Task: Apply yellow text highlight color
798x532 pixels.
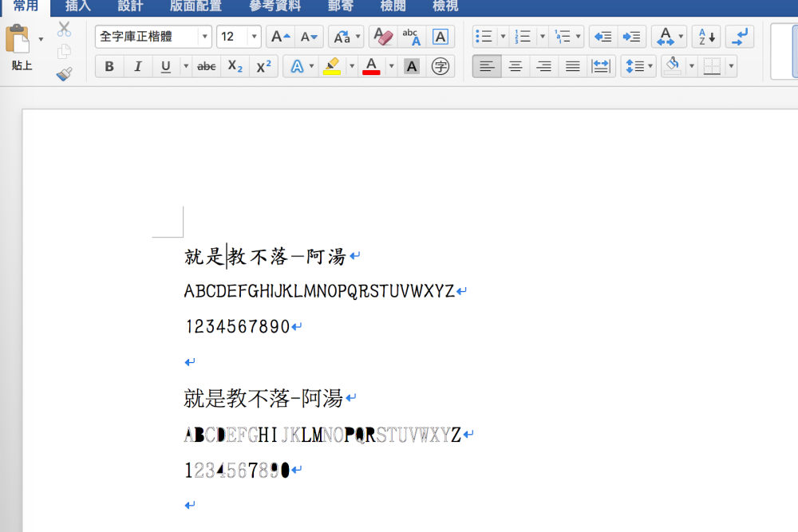Action: (332, 66)
